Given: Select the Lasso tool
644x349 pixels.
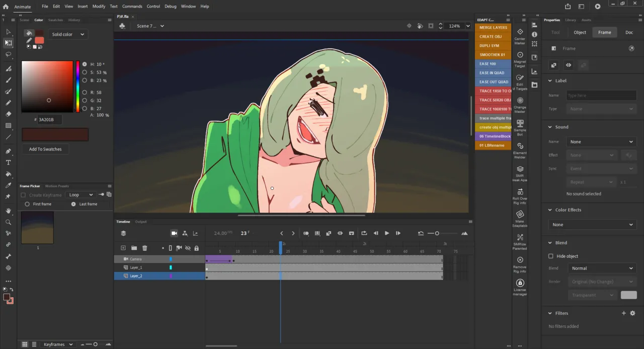Looking at the screenshot, I should (x=8, y=54).
